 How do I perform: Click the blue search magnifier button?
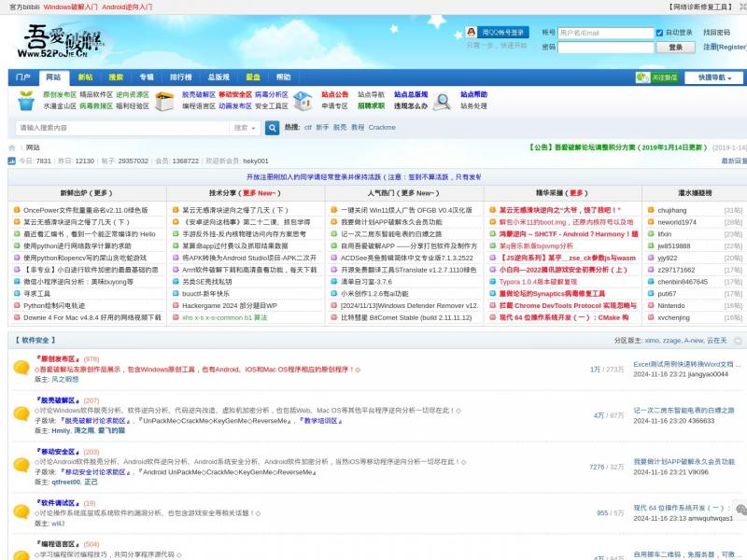[272, 128]
